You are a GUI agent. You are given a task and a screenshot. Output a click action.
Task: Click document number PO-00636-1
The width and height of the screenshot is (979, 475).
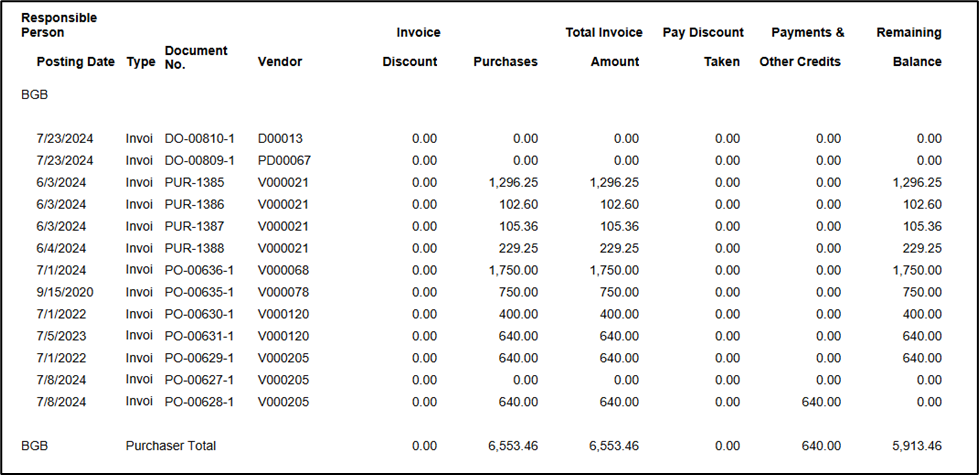199,270
